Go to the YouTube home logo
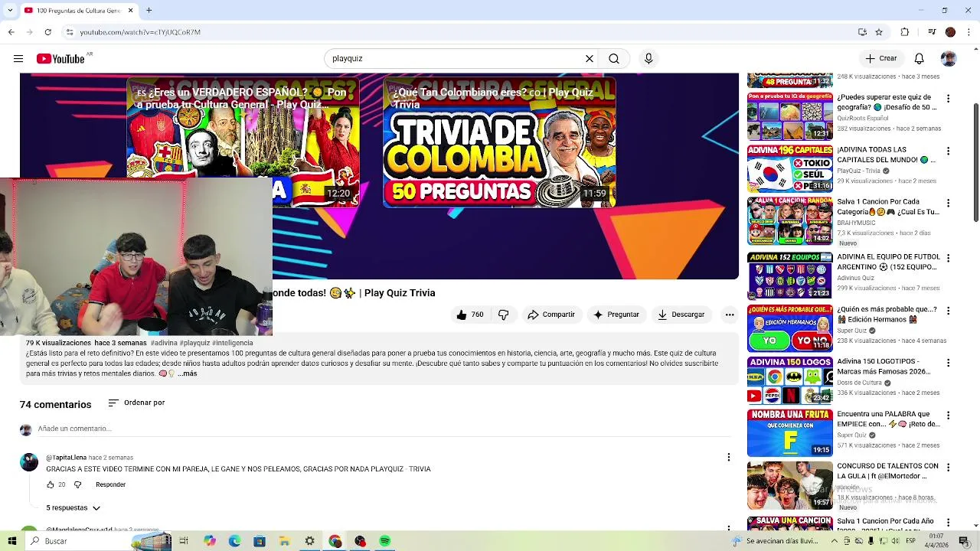Image resolution: width=980 pixels, height=551 pixels. (x=60, y=59)
